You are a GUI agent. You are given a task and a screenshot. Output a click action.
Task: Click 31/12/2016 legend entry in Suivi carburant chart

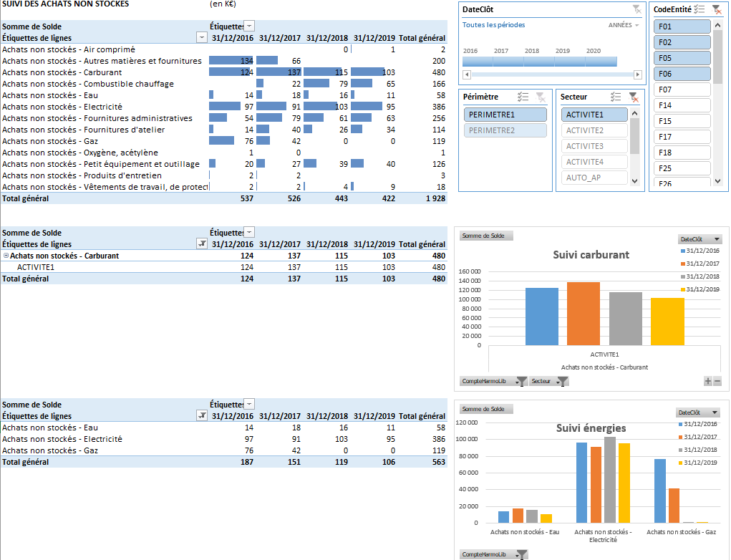click(x=699, y=251)
